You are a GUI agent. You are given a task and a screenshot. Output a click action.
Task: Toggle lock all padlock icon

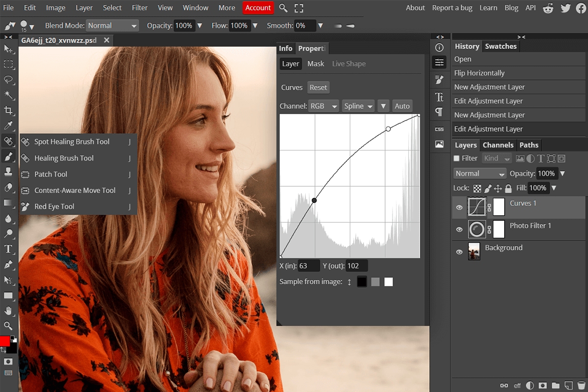[x=508, y=188]
